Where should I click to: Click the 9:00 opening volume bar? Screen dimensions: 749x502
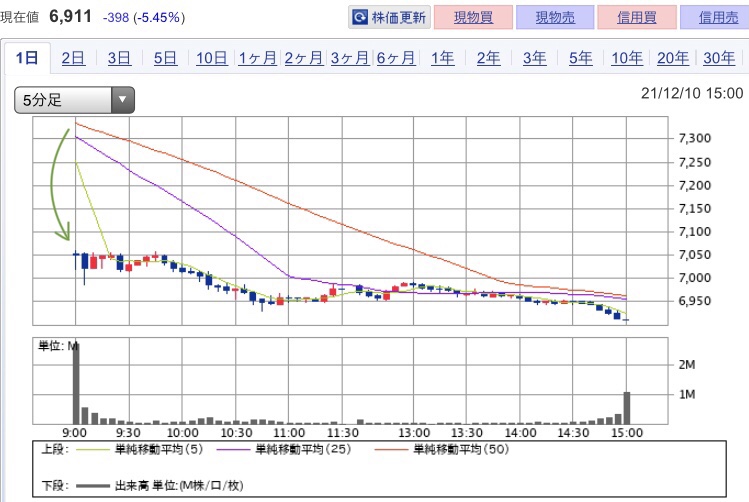(x=76, y=383)
